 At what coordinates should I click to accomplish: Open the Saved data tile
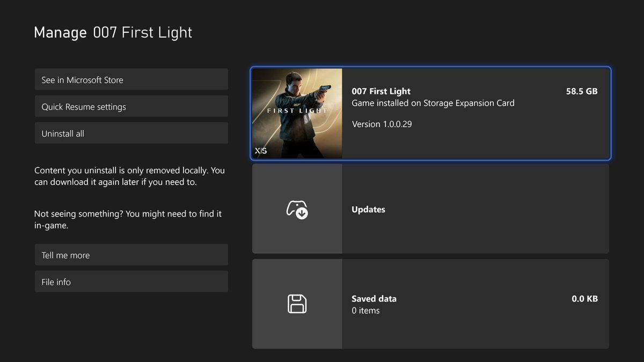point(430,304)
